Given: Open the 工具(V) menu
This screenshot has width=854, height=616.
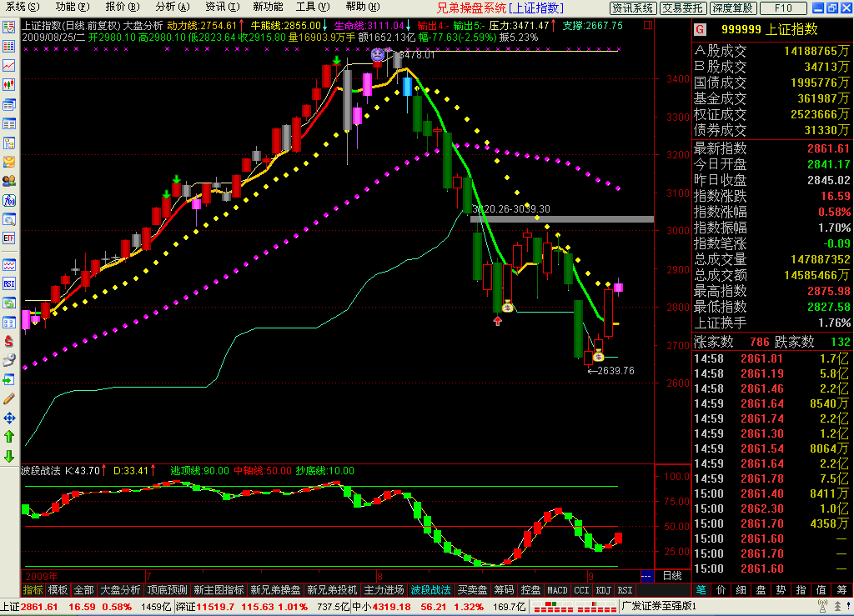Looking at the screenshot, I should 313,7.
